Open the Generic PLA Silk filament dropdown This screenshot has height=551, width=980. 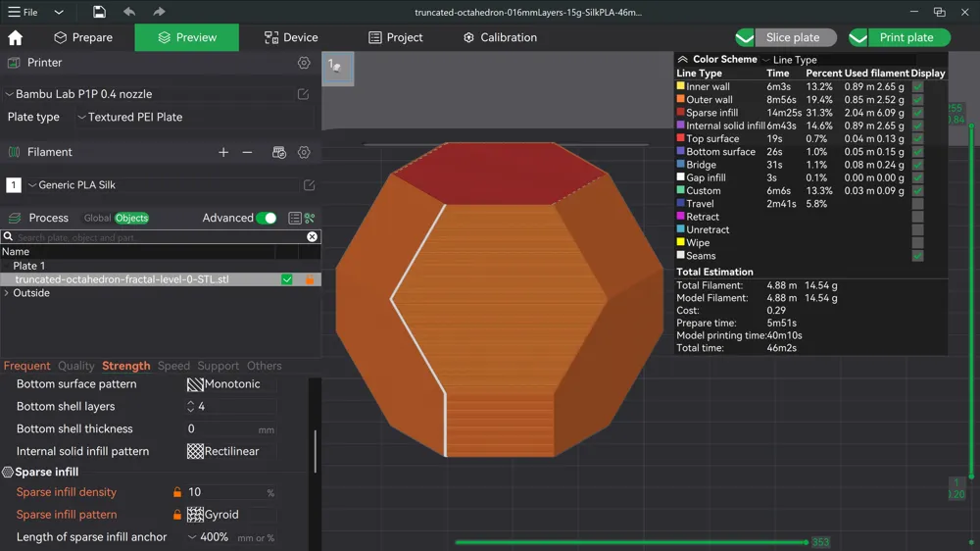(163, 185)
